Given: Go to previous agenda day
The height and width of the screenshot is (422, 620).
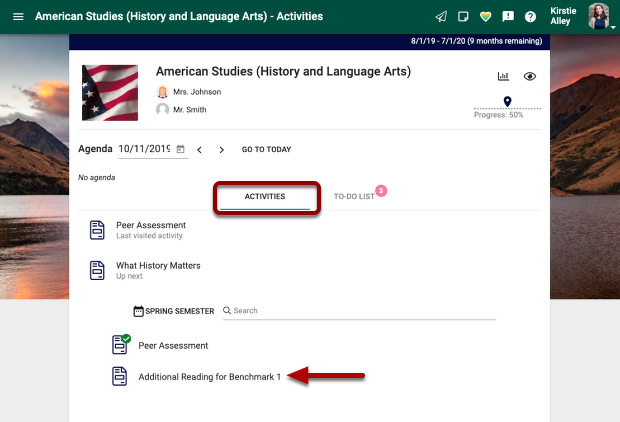Looking at the screenshot, I should coord(199,150).
